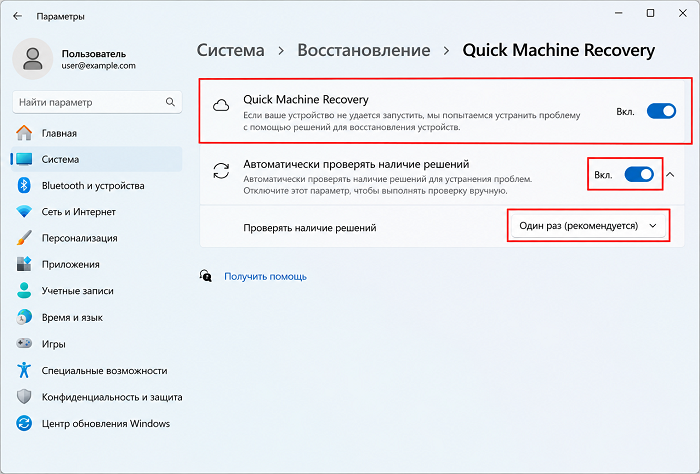Click the user@example.com email text
Viewport: 700px width, 474px height.
coord(99,66)
